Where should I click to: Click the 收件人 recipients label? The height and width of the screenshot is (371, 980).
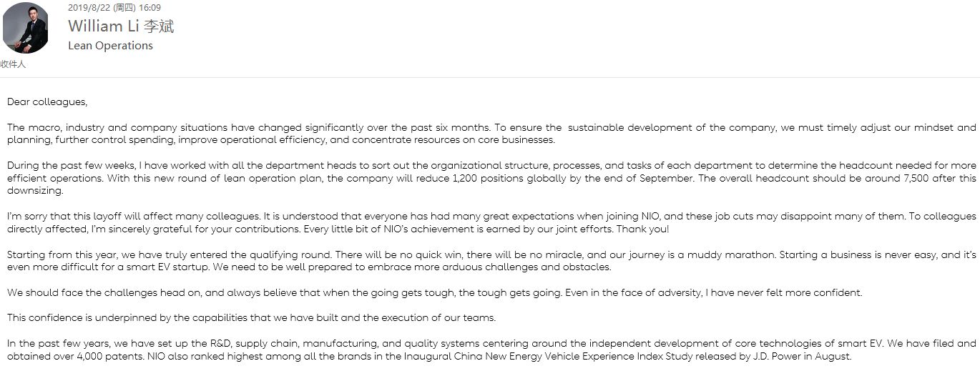13,64
